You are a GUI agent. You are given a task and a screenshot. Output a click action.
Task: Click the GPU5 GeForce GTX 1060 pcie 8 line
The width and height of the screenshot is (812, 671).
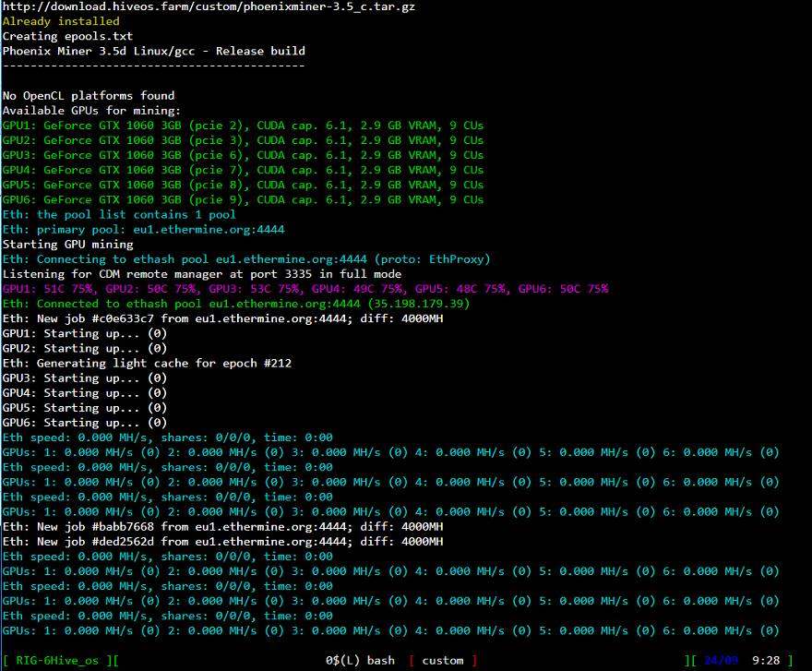243,185
